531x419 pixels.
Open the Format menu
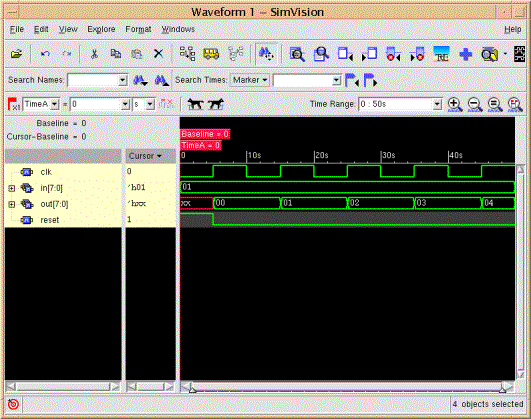click(x=138, y=29)
